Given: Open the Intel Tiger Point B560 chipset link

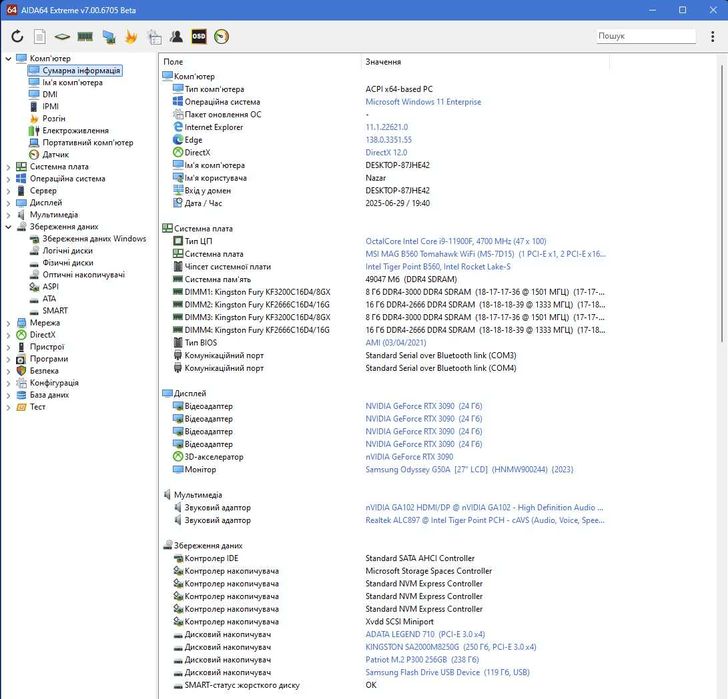Looking at the screenshot, I should tap(438, 266).
